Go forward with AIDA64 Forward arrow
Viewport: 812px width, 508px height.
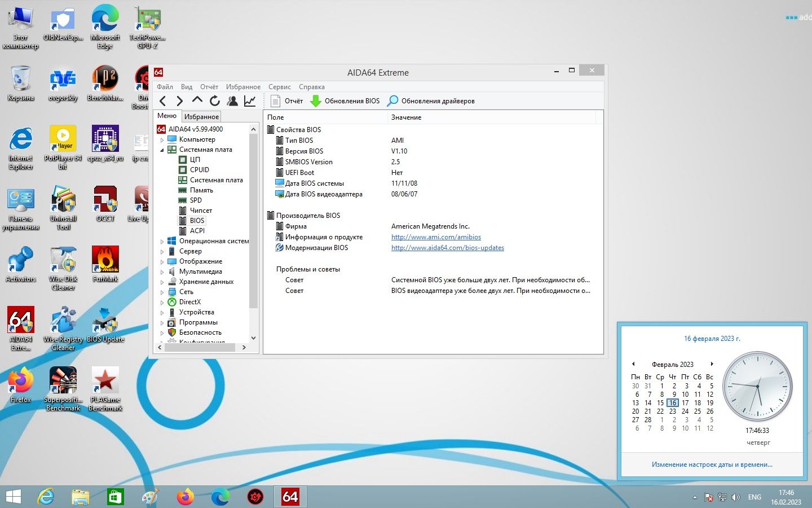coord(179,101)
